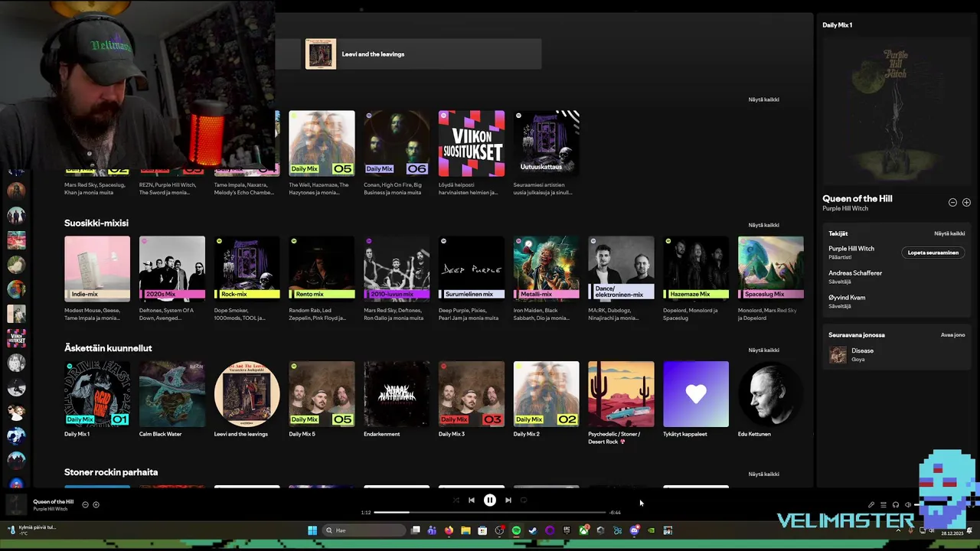Image resolution: width=980 pixels, height=551 pixels.
Task: Pause the currently playing track
Action: click(x=490, y=500)
